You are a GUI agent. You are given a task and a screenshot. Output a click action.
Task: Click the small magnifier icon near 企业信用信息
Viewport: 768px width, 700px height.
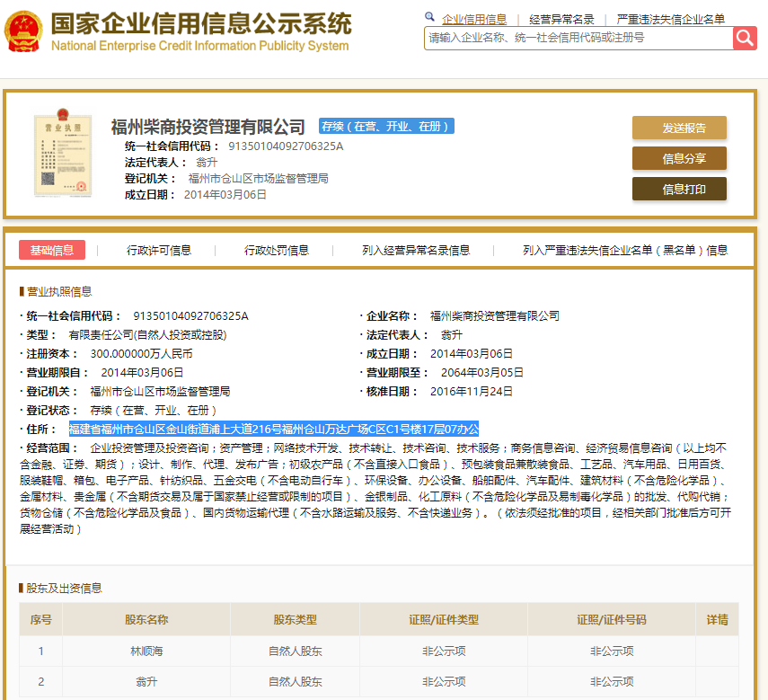[429, 17]
